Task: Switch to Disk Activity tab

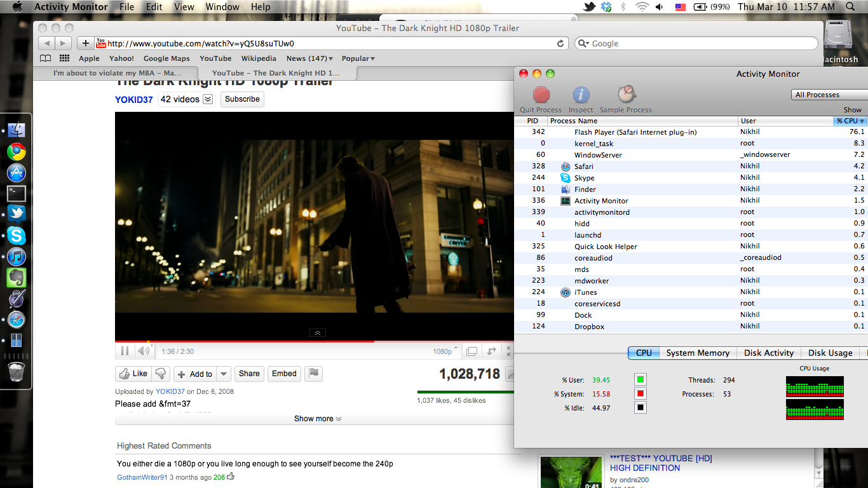Action: click(769, 353)
